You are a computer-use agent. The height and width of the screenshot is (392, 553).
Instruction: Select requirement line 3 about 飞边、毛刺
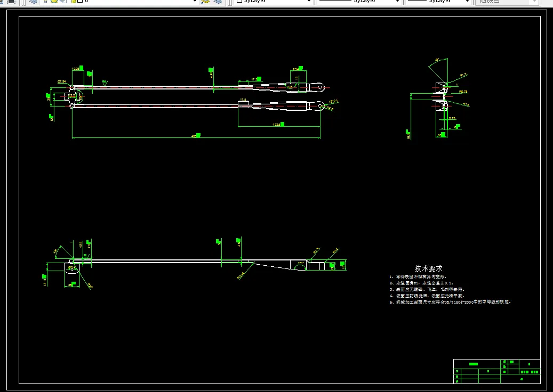[x=427, y=290]
